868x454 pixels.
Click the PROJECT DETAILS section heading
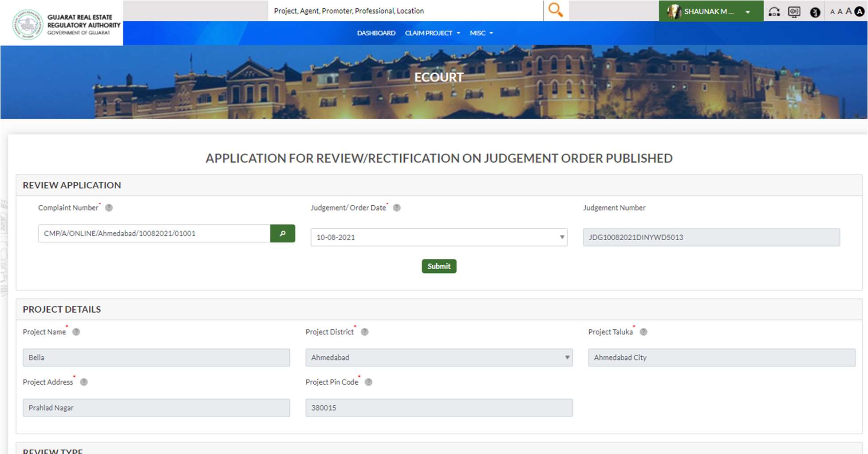click(62, 309)
